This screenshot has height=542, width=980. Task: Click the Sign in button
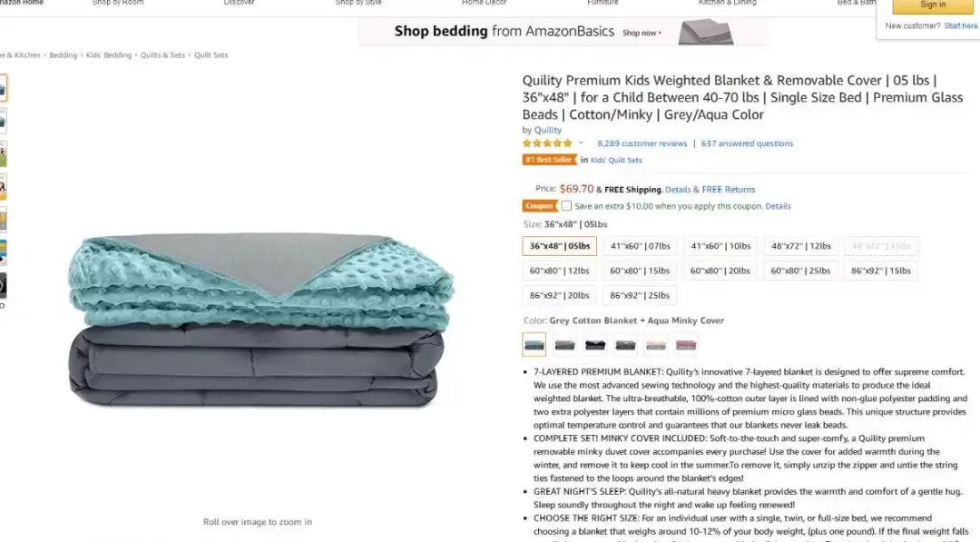coord(933,5)
